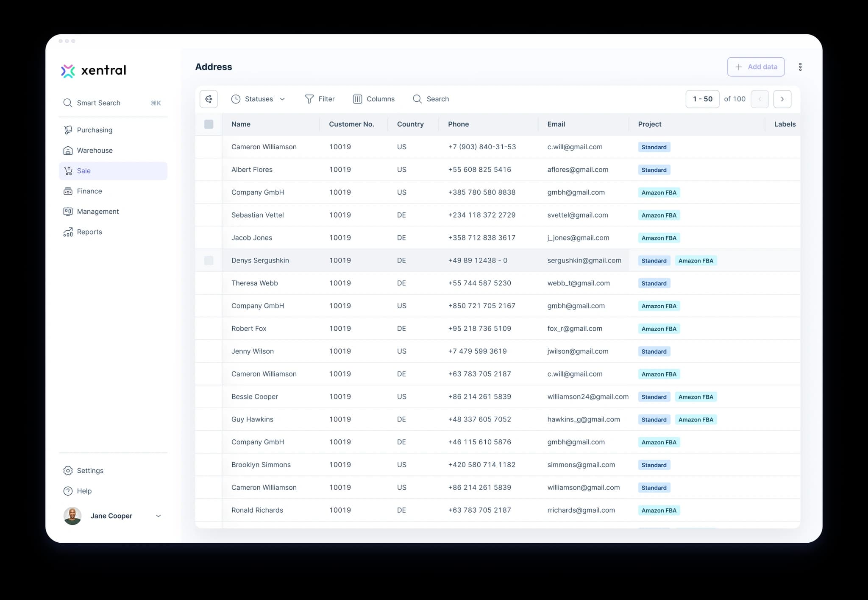Expand the Jane Cooper account chevron

pos(159,516)
